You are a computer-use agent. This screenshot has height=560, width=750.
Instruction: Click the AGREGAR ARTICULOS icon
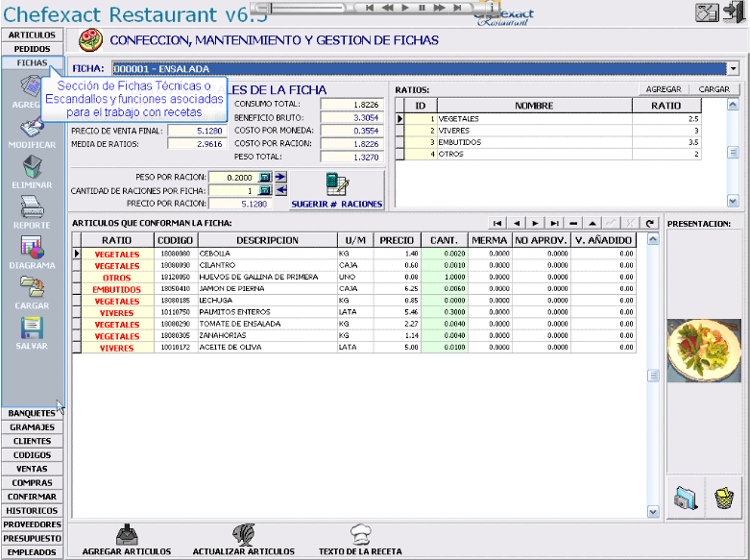coord(127,534)
